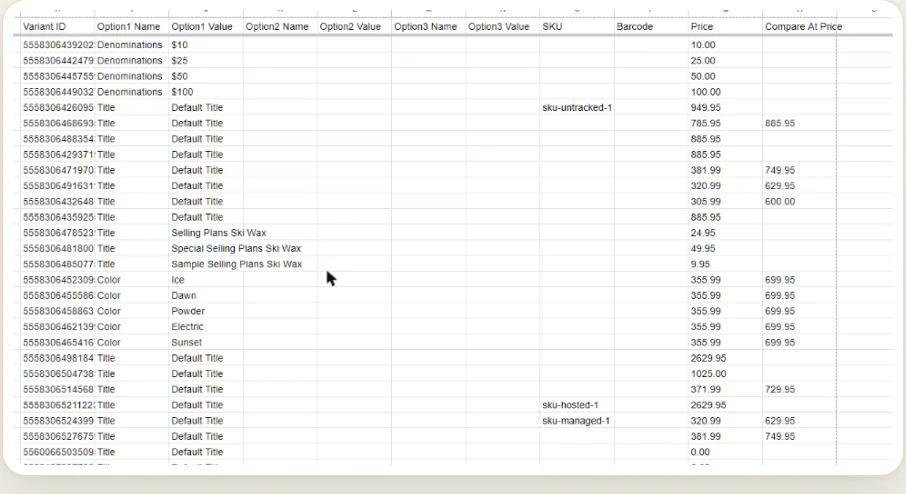This screenshot has width=906, height=494.
Task: Select variant ID cell starting 5558306478523
Action: tap(57, 233)
